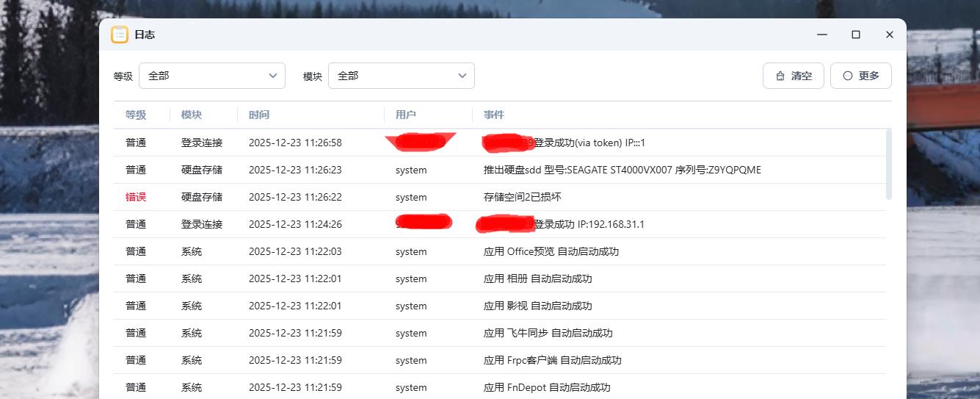This screenshot has height=399, width=980.
Task: Click the 清空 clear logs button
Action: 794,76
